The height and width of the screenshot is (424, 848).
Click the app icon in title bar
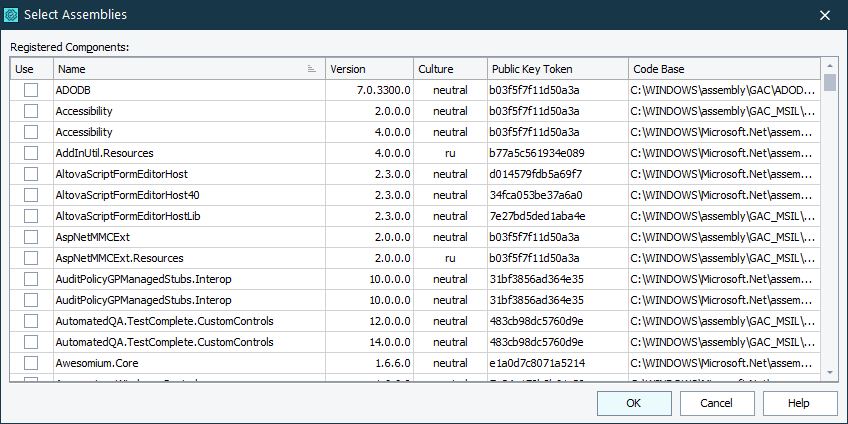(11, 15)
